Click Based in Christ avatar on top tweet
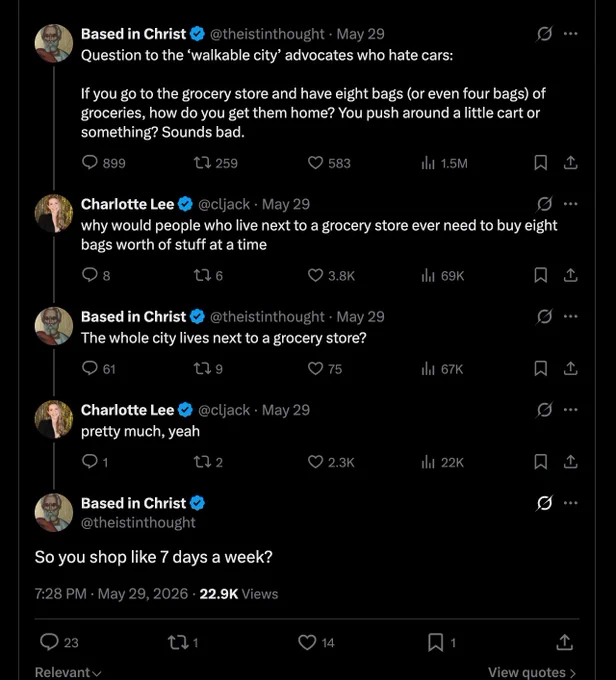This screenshot has height=680, width=616. coord(54,43)
